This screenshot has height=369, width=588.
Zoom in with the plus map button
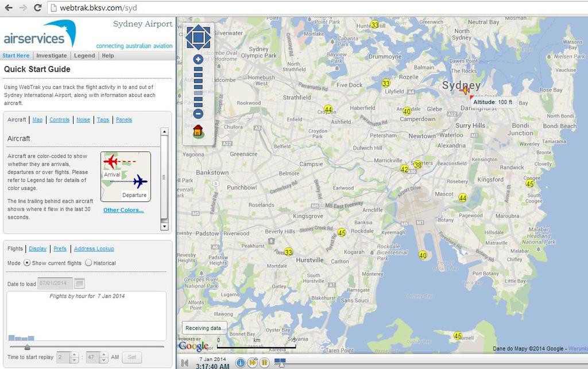(x=198, y=59)
